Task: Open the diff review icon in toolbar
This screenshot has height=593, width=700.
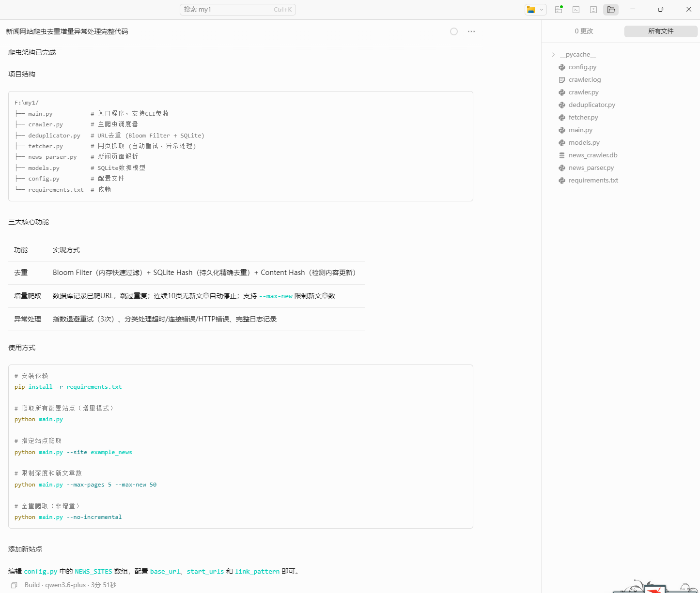Action: [x=593, y=10]
